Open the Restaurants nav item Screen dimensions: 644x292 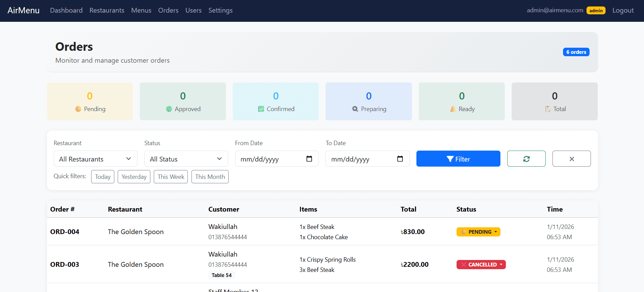tap(107, 10)
